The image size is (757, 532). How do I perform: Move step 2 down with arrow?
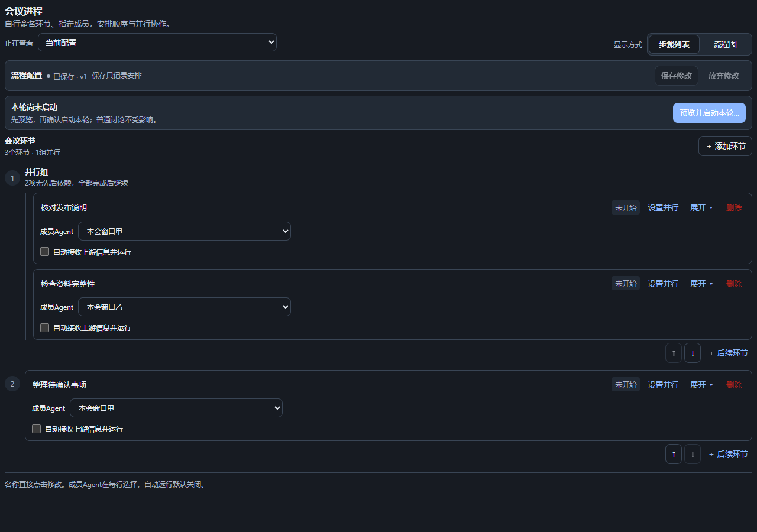(693, 454)
